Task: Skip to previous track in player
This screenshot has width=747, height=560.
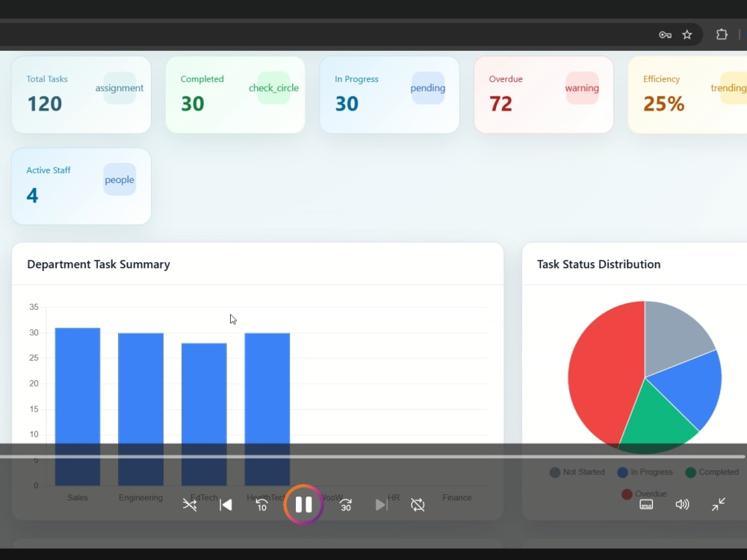Action: click(226, 505)
